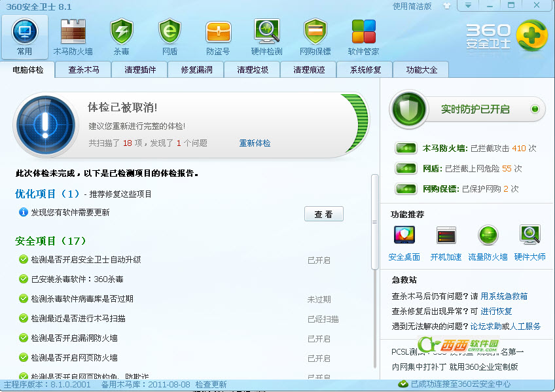Click the 已拦截攻击 410 次 text

tap(503, 149)
